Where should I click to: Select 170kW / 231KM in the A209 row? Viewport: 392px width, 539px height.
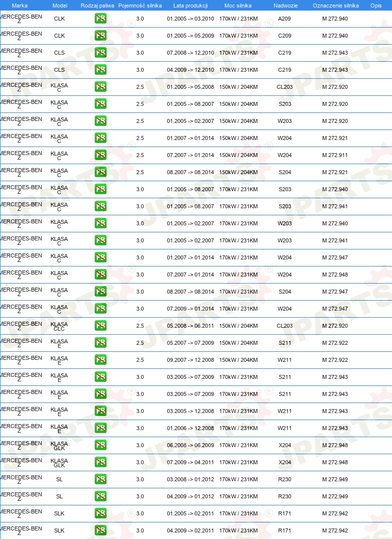pyautogui.click(x=238, y=19)
